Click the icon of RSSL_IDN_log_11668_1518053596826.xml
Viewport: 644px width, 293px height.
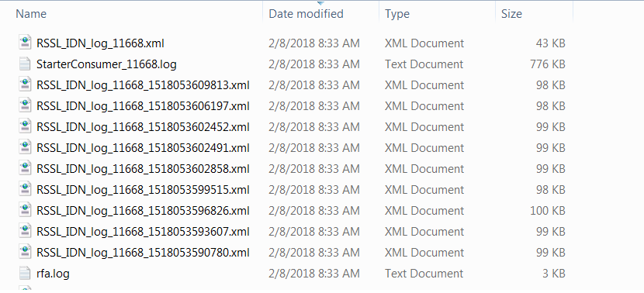(x=25, y=210)
